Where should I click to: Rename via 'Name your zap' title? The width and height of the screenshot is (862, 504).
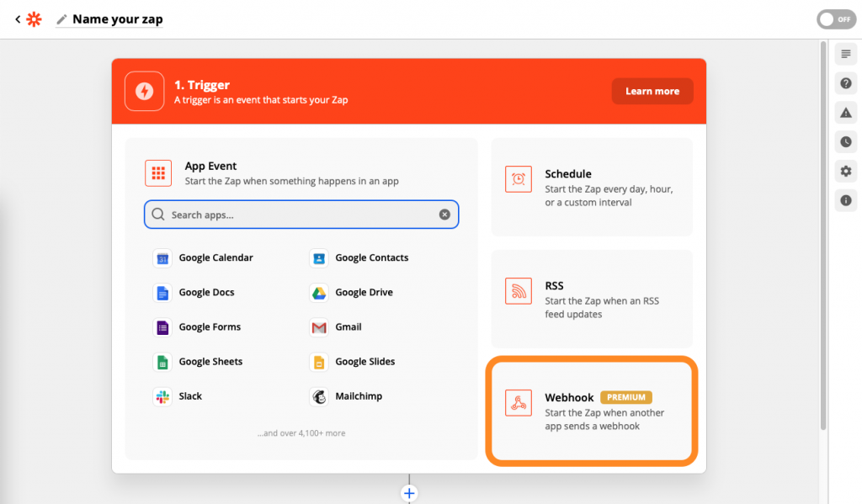click(x=118, y=19)
